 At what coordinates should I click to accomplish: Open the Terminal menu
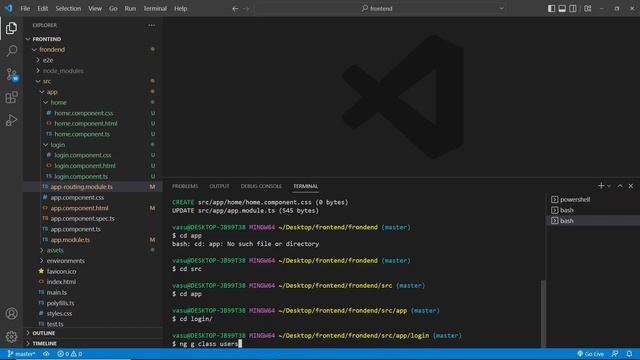(155, 9)
